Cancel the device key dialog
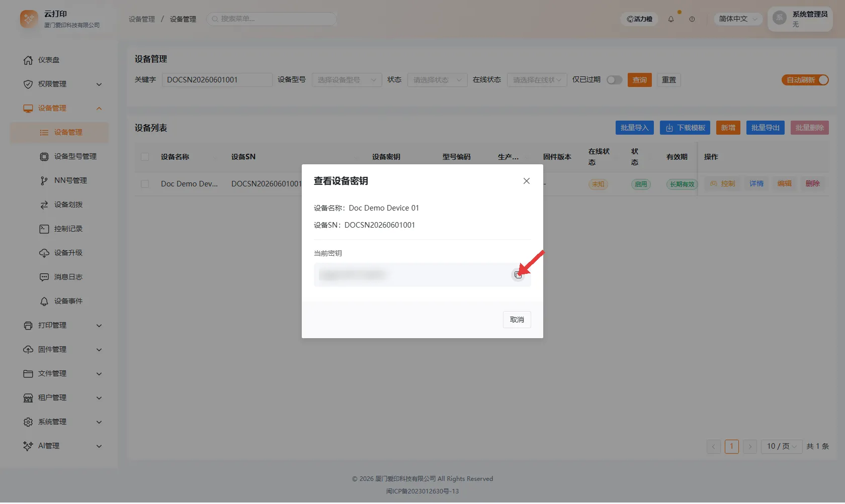The width and height of the screenshot is (845, 504). pyautogui.click(x=517, y=320)
